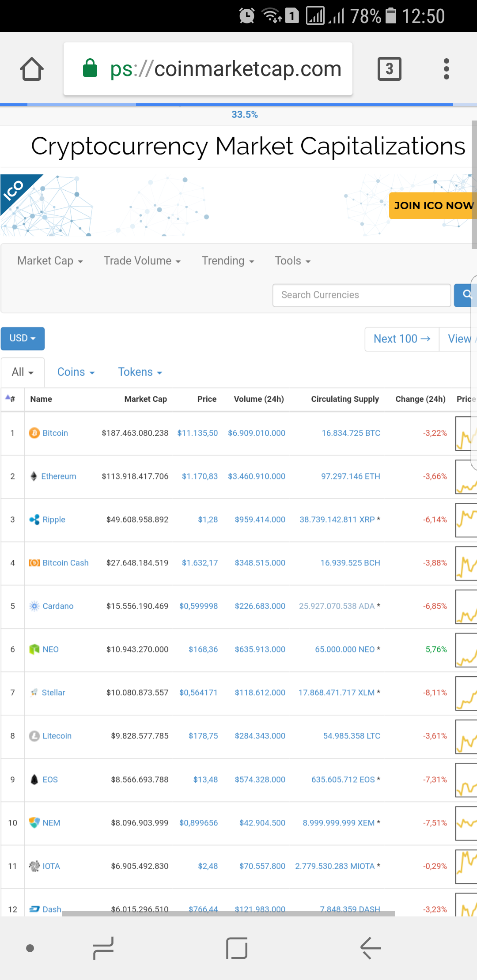Click Bitcoin market cap $187.463.080.238
Viewport: 477px width, 980px height.
[x=135, y=433]
